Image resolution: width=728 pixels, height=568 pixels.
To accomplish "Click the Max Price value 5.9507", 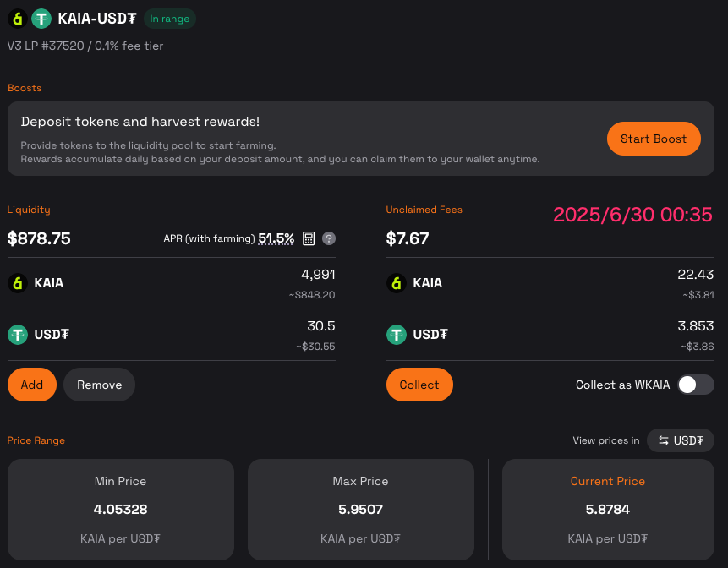I will click(x=360, y=510).
